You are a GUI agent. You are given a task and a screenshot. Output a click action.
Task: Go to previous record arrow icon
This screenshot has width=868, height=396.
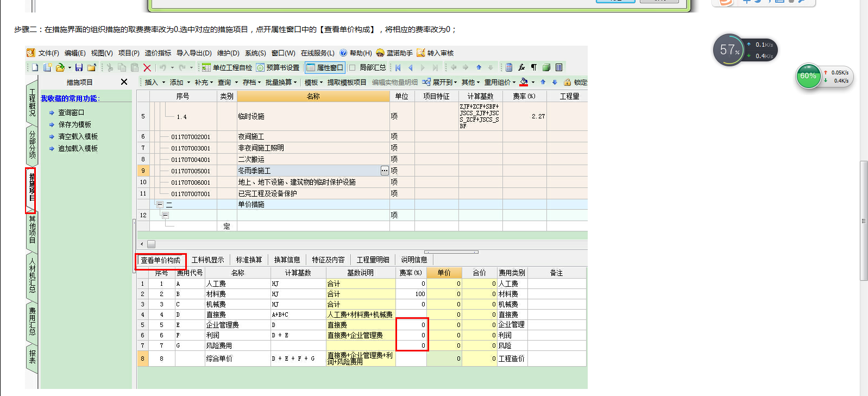click(x=411, y=67)
